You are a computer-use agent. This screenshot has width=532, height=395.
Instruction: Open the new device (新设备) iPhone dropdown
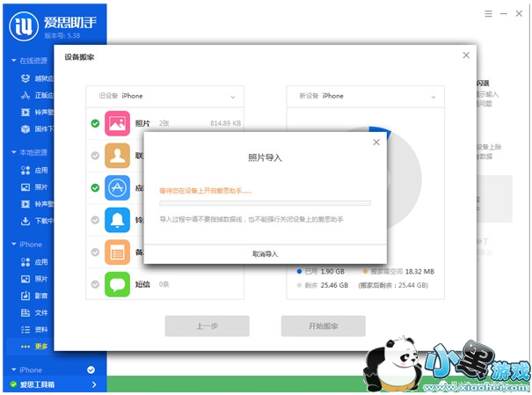(366, 97)
